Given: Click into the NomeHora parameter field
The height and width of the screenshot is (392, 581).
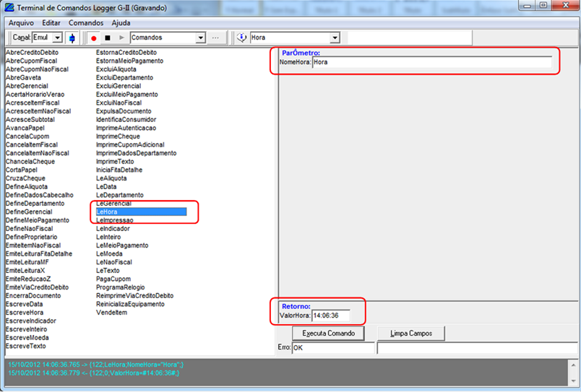Looking at the screenshot, I should pos(431,63).
